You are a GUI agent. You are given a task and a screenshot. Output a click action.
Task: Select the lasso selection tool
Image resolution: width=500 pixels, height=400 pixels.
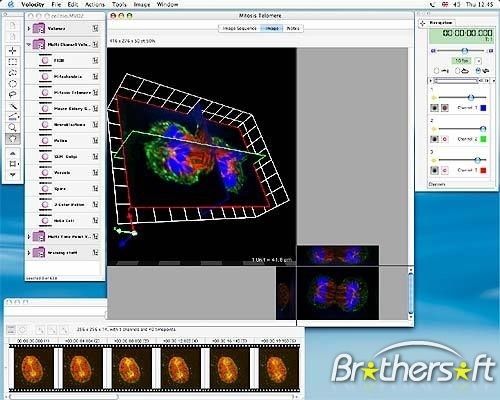[13, 94]
